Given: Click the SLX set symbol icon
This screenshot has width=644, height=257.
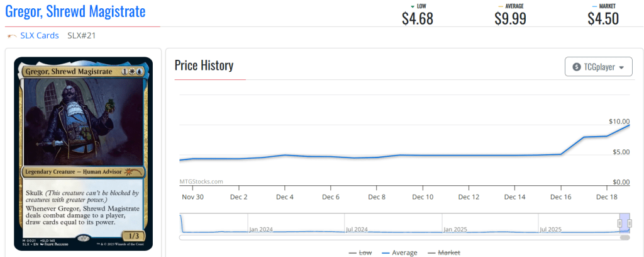Looking at the screenshot, I should click(11, 36).
